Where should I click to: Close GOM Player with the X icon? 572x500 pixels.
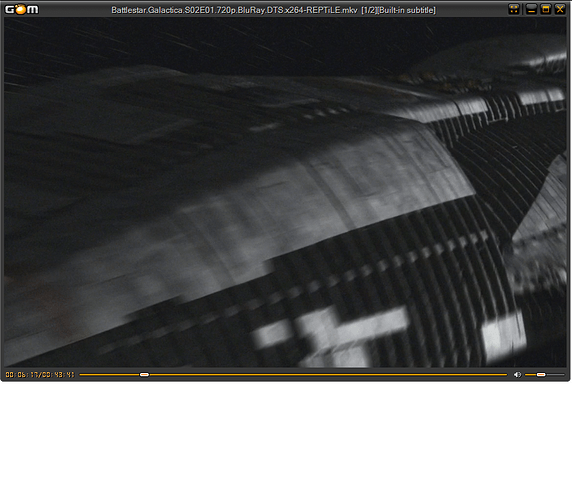560,9
